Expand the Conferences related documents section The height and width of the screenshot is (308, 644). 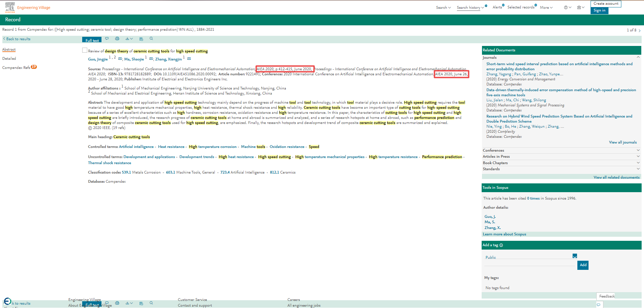tap(638, 150)
